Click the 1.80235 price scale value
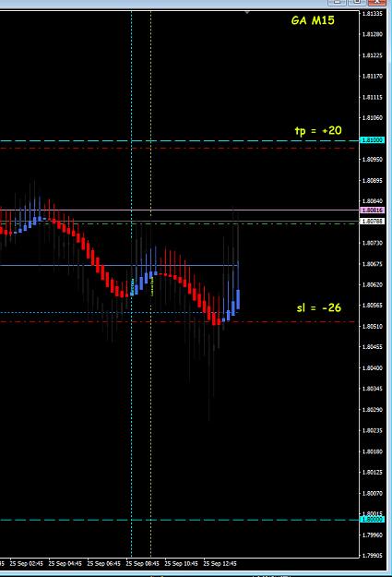 tap(373, 430)
